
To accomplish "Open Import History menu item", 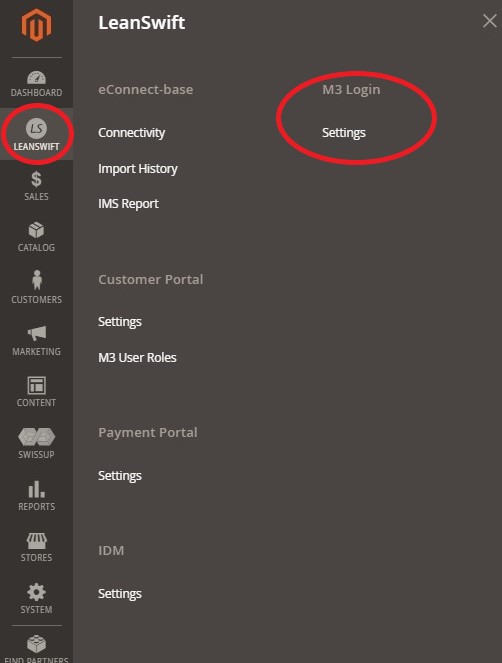I will (x=138, y=169).
